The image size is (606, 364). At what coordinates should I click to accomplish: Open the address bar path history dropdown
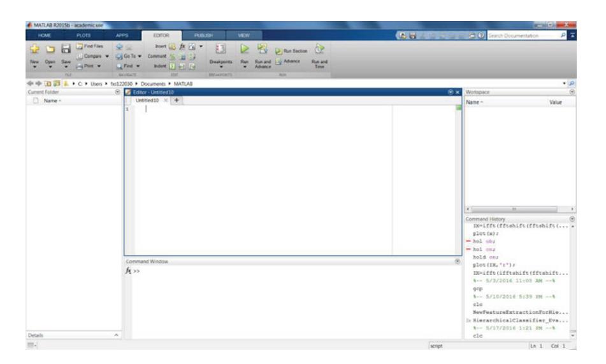click(x=564, y=83)
